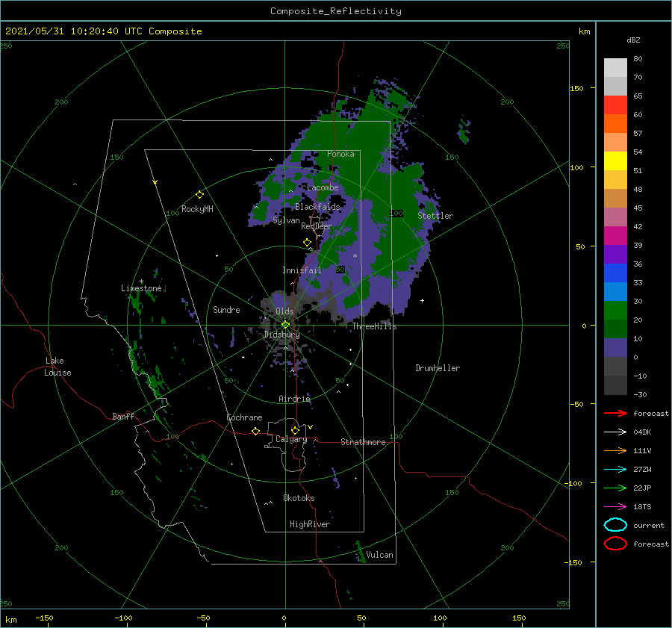Click the yellow V marker east of Calgary
The width and height of the screenshot is (672, 628).
coord(311,427)
